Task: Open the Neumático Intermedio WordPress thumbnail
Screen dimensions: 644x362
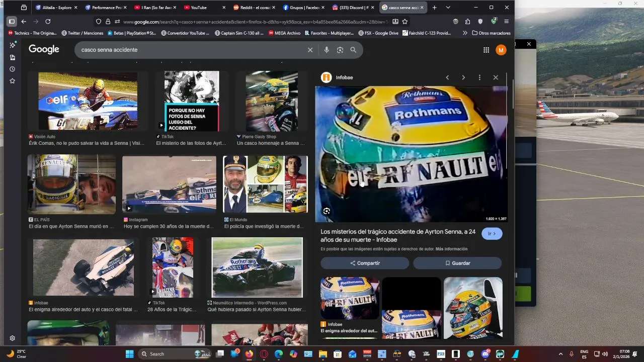Action: click(x=257, y=267)
